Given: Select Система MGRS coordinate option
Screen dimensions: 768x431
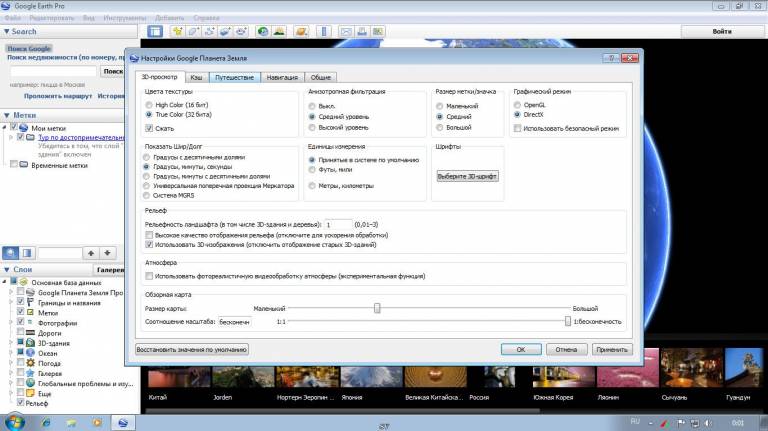Looking at the screenshot, I should (146, 195).
